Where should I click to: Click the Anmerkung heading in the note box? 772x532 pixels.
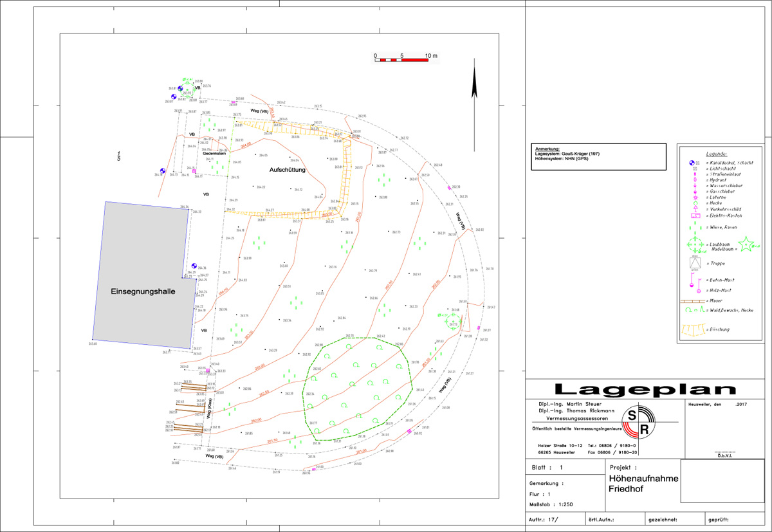pos(547,149)
